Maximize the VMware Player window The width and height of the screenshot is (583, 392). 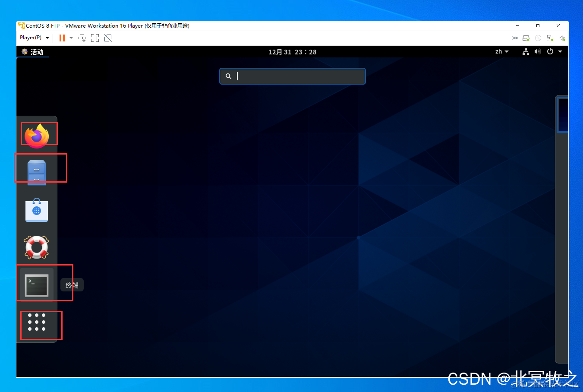(x=538, y=26)
